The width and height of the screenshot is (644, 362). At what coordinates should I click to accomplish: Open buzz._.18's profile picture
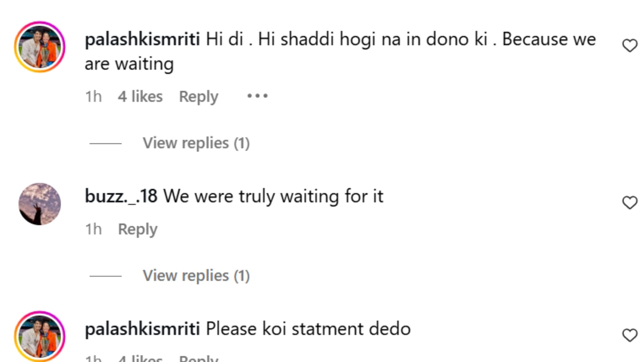40,204
